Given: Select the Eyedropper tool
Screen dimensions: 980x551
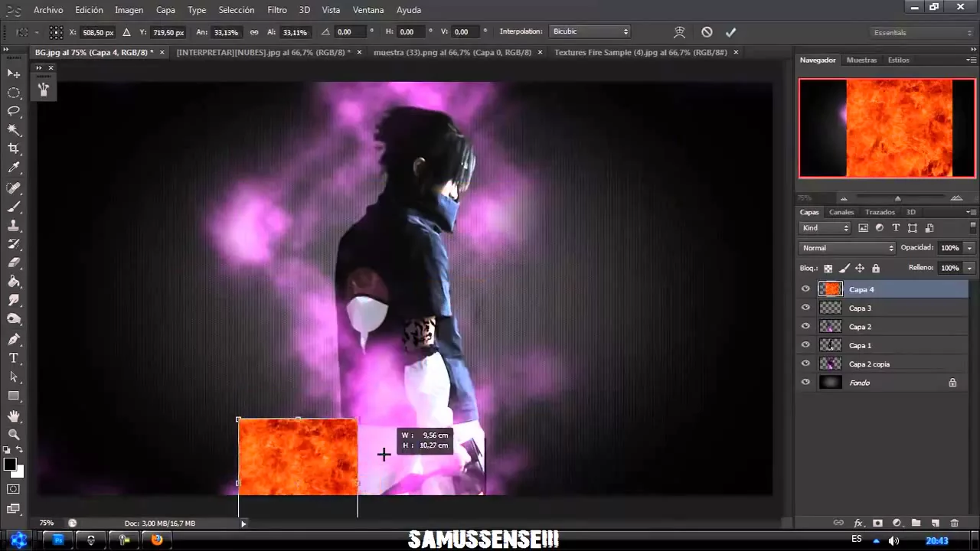Looking at the screenshot, I should click(14, 168).
